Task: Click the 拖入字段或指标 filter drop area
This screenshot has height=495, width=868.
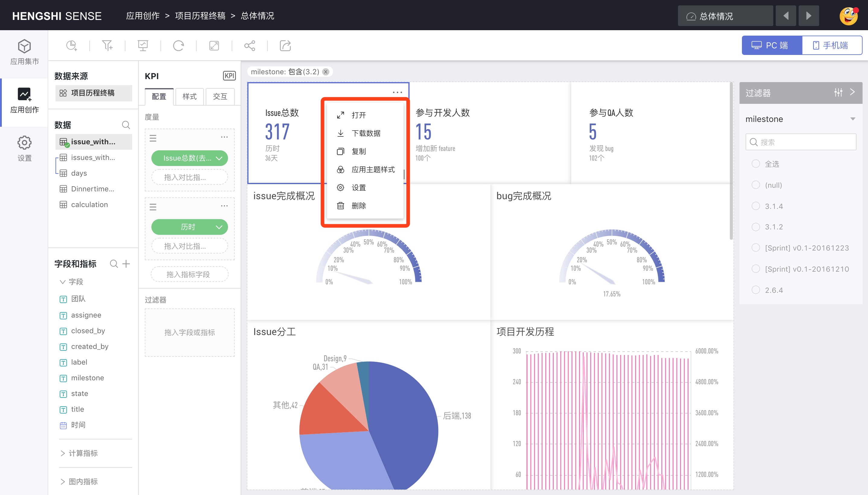Action: click(x=190, y=332)
